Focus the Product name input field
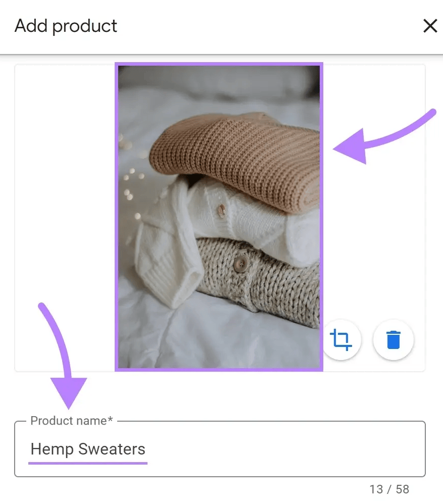Viewport: 443px width, 504px height. pos(220,449)
